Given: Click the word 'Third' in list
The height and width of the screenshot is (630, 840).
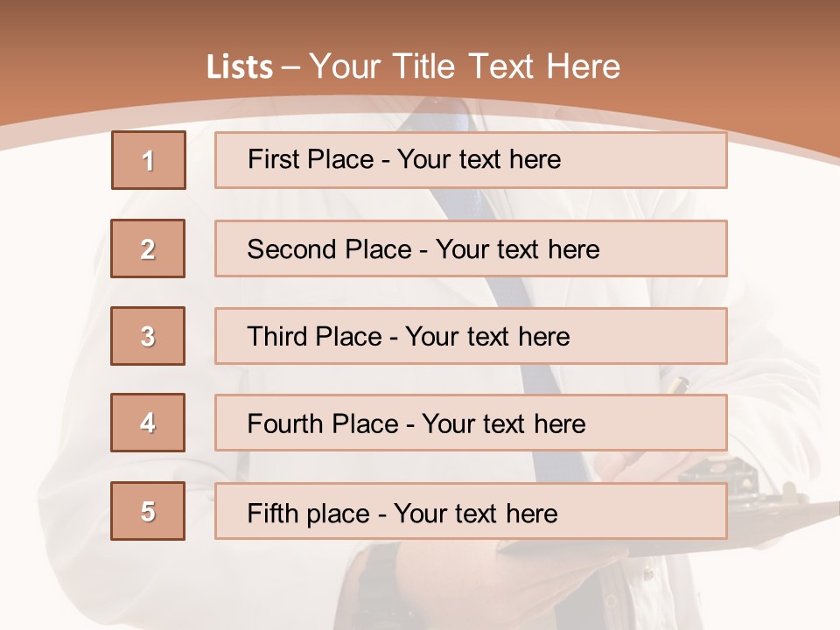Looking at the screenshot, I should click(277, 337).
